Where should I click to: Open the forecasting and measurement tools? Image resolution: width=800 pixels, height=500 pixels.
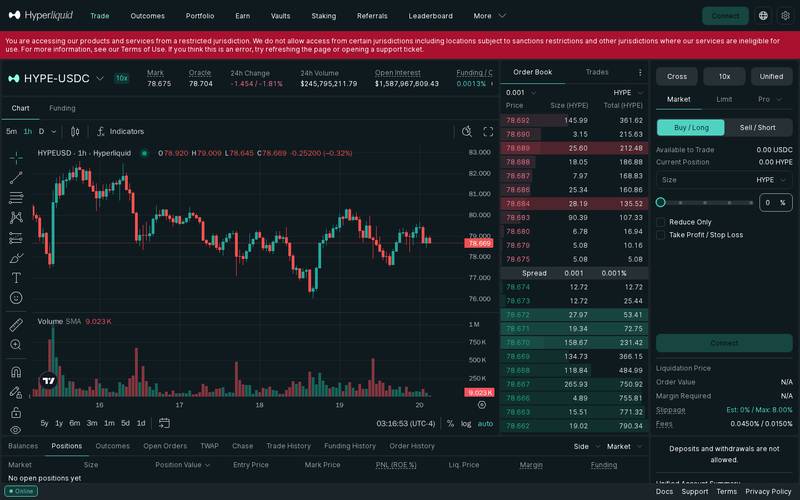coord(16,238)
